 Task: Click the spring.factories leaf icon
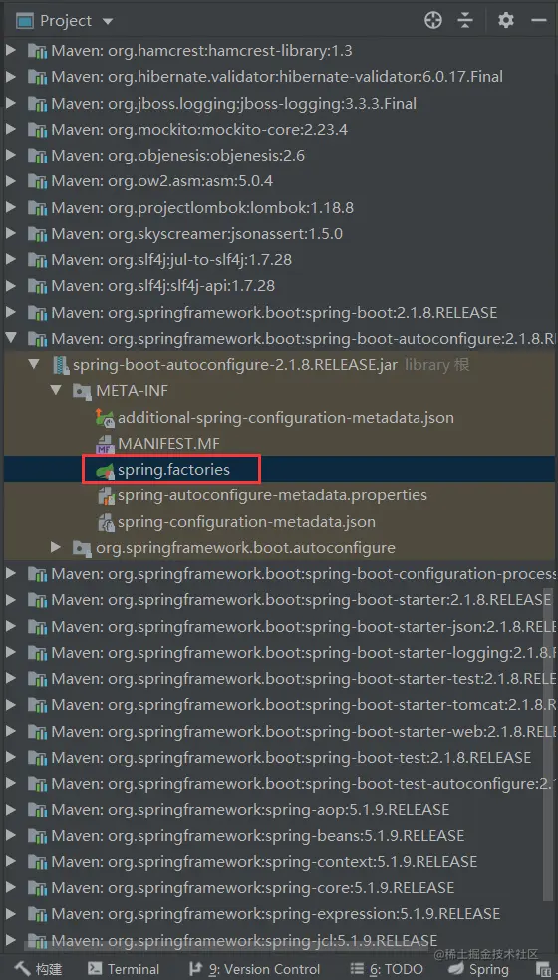(x=105, y=470)
